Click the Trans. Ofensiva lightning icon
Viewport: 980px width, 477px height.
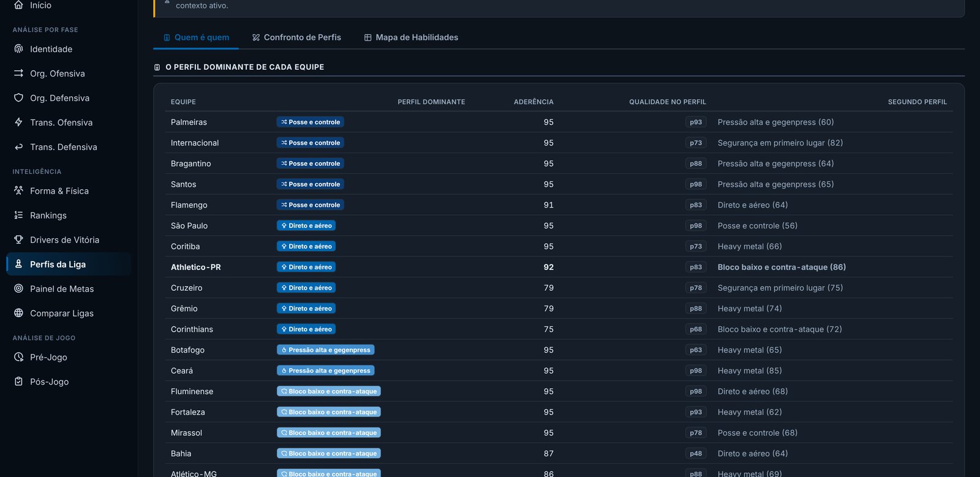click(18, 122)
